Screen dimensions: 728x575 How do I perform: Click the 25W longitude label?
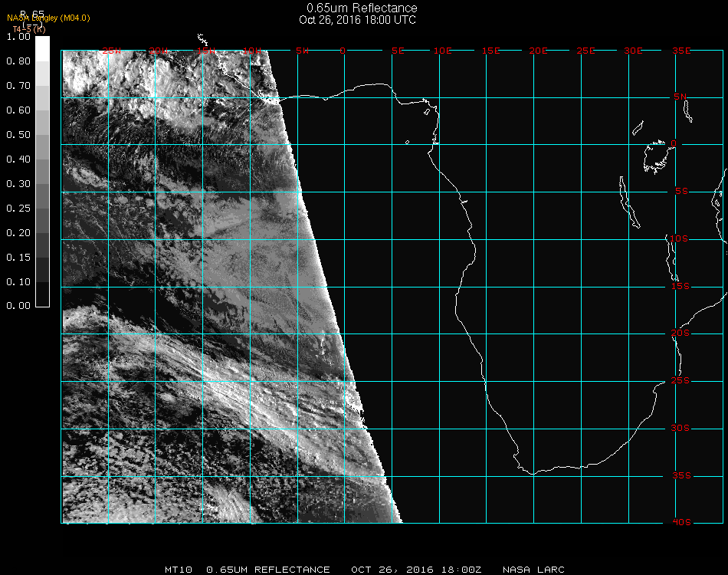[x=111, y=51]
